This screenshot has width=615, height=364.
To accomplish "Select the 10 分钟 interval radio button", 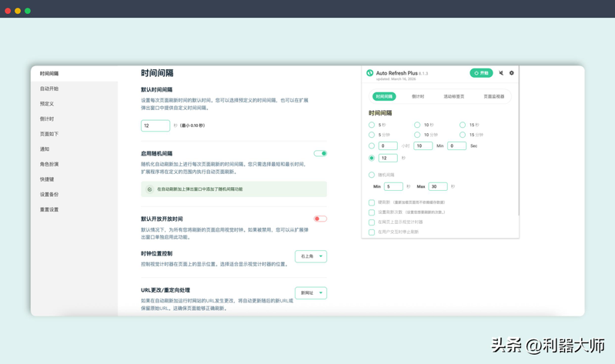I will [417, 135].
